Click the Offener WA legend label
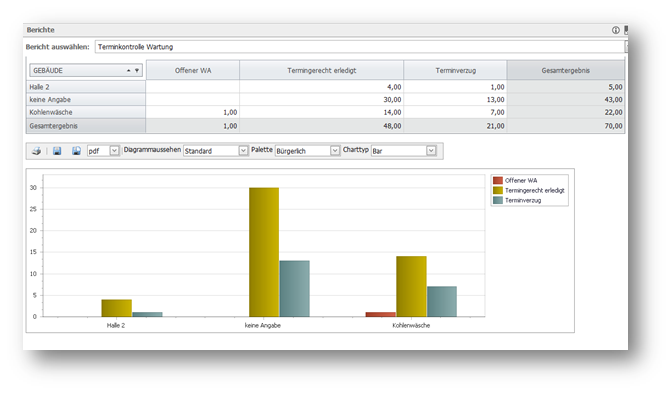This screenshot has height=393, width=671. pyautogui.click(x=521, y=180)
